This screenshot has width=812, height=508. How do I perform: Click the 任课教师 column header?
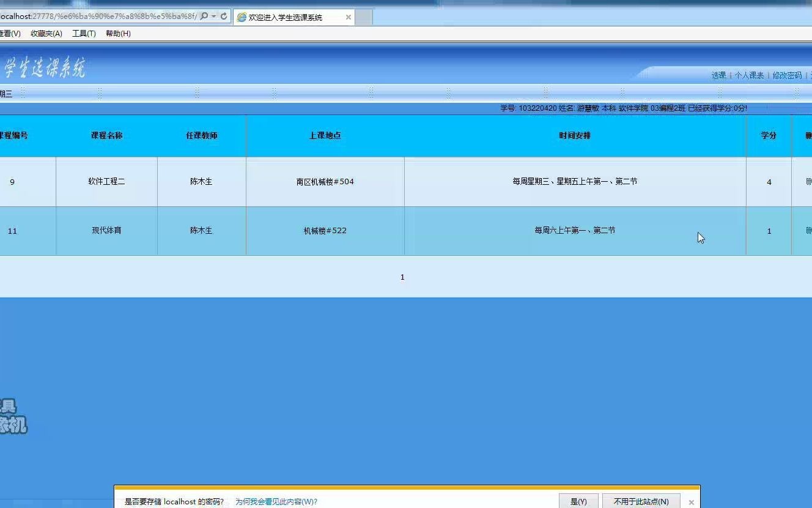tap(201, 135)
